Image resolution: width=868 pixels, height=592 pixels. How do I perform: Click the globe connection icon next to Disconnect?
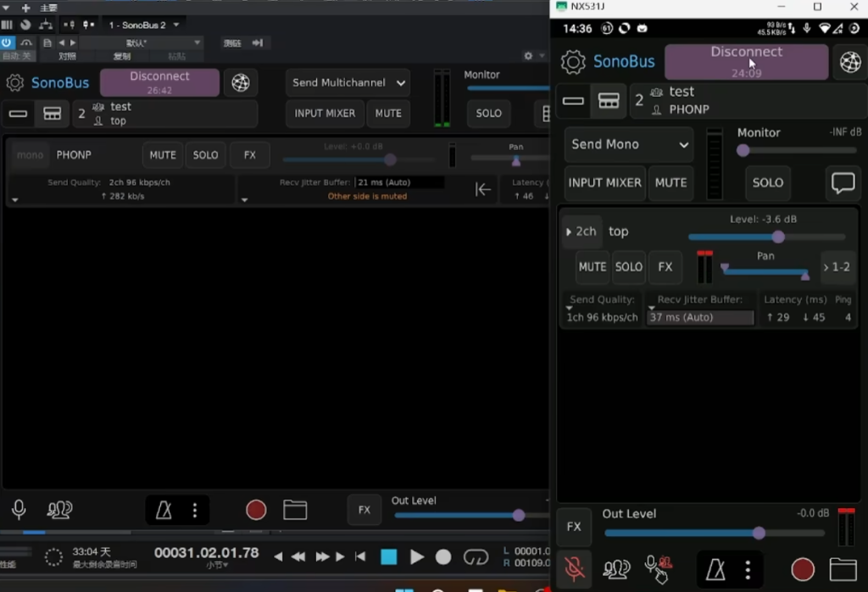[x=241, y=82]
